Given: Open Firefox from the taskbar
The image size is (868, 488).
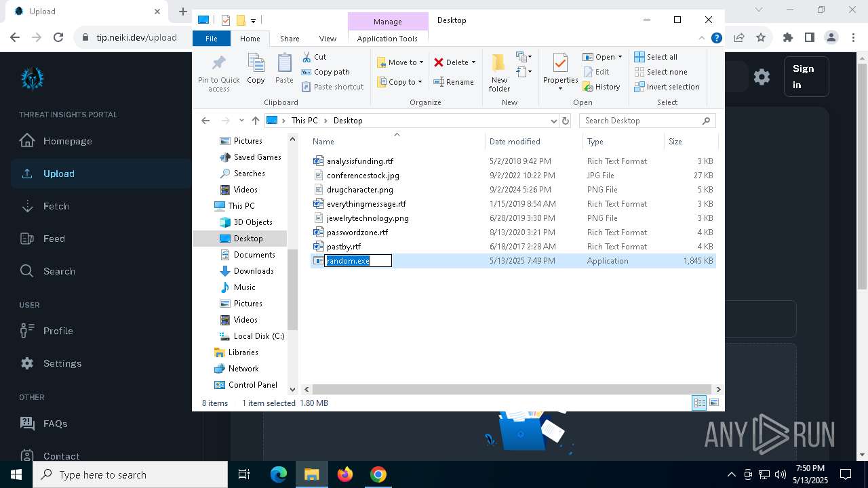Looking at the screenshot, I should [345, 474].
